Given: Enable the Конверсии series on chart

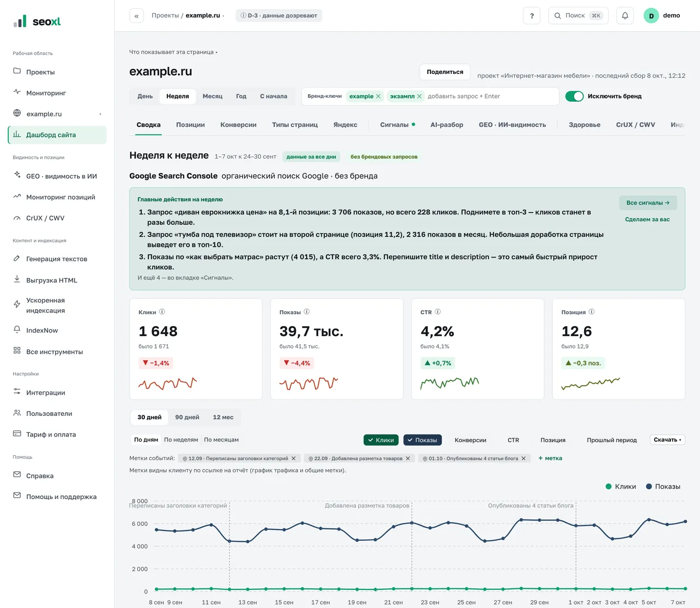Looking at the screenshot, I should (x=470, y=440).
